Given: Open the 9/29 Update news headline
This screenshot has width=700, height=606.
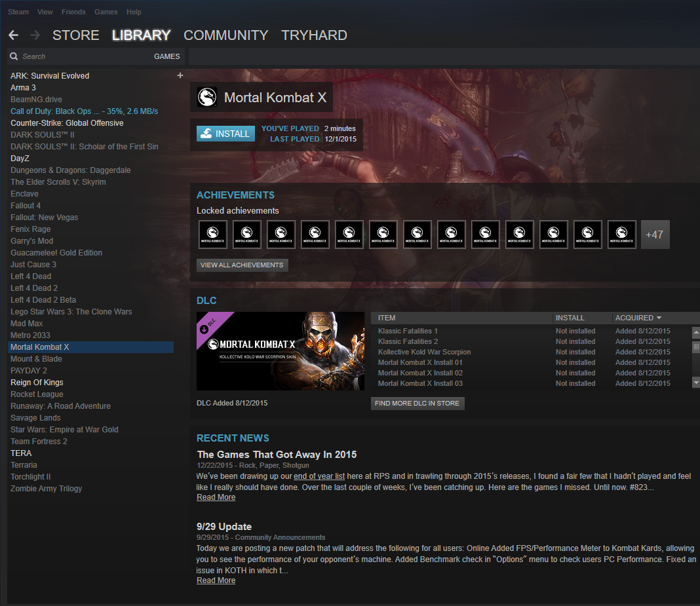Looking at the screenshot, I should click(224, 527).
